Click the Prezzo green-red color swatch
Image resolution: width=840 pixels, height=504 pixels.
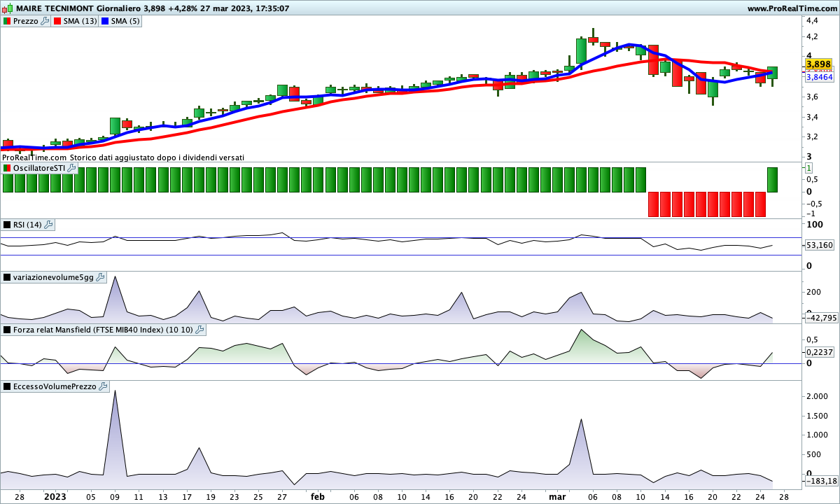[7, 21]
